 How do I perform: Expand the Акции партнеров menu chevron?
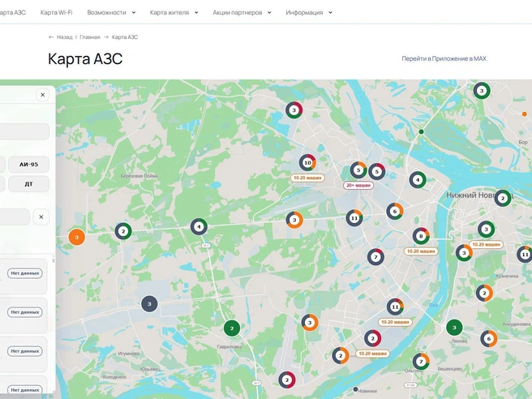(269, 12)
